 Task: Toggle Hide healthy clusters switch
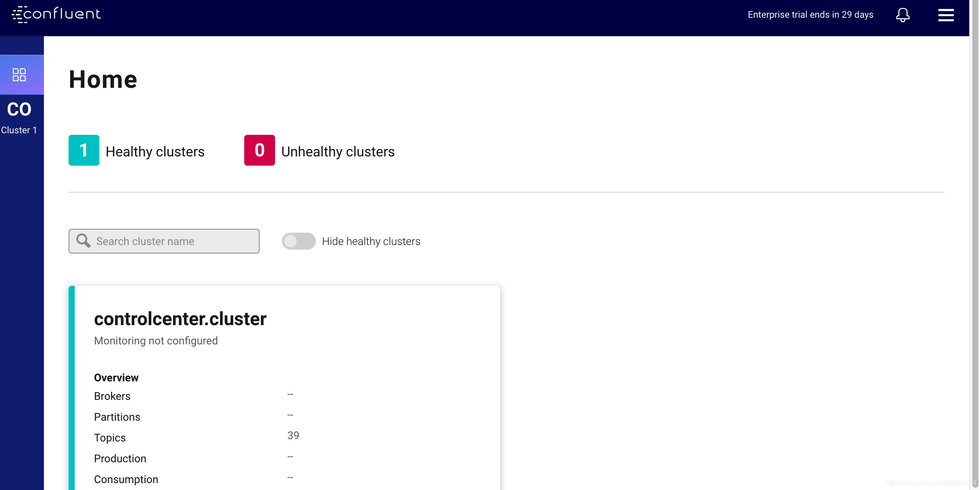(x=299, y=241)
